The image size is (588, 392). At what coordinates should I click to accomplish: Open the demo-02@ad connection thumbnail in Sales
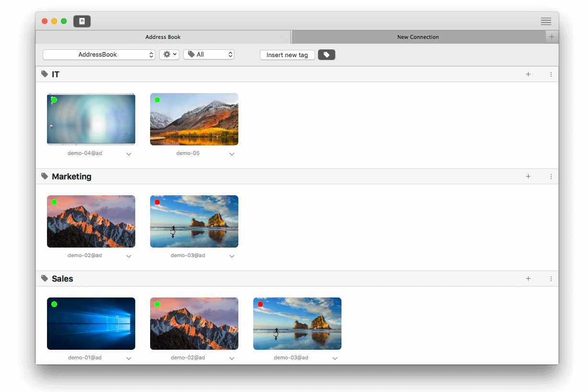194,323
